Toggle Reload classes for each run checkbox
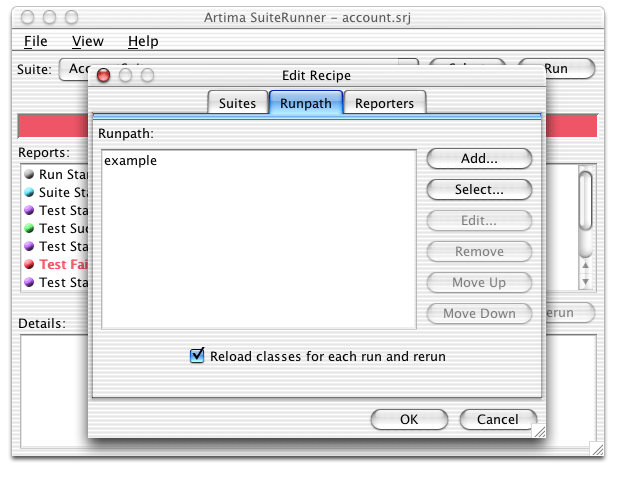 click(x=197, y=355)
